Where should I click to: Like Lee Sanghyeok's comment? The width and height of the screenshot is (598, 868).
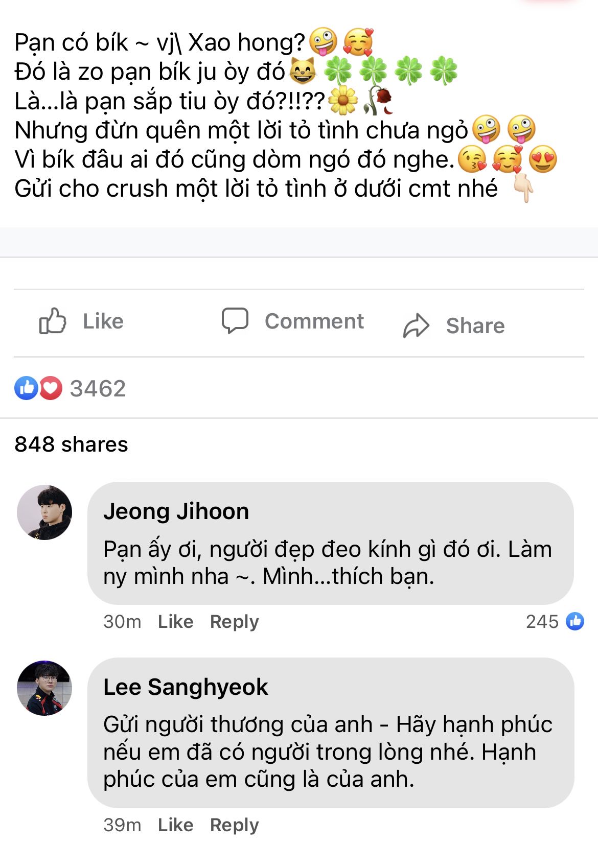175,825
